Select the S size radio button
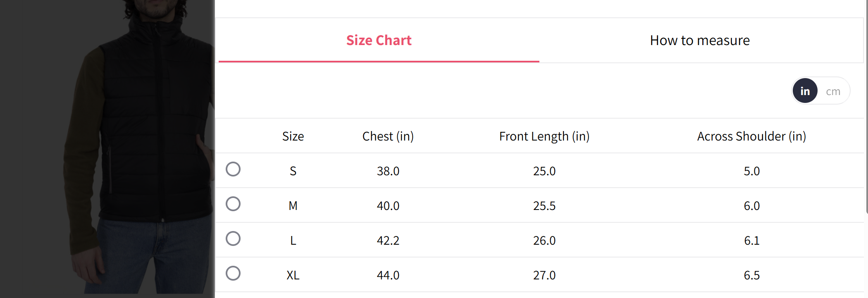This screenshot has height=298, width=868. (233, 169)
